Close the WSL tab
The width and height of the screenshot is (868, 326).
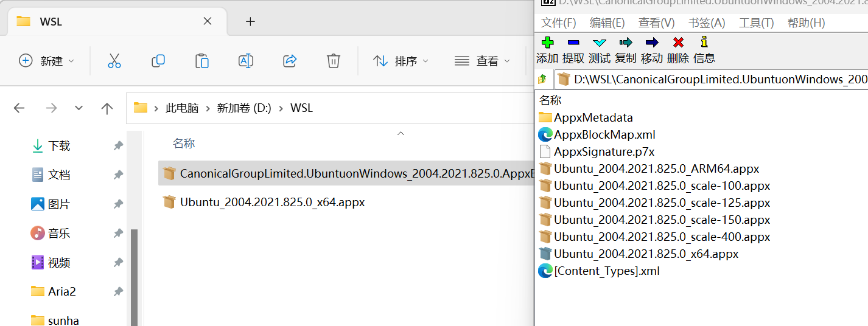[x=208, y=21]
